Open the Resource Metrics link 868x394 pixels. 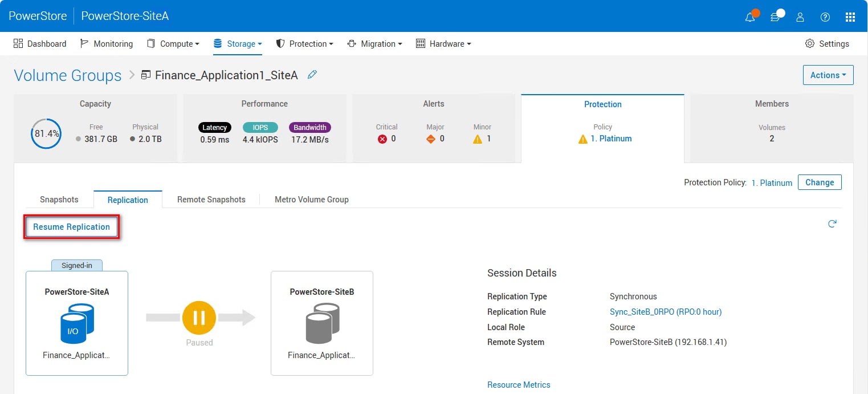point(519,385)
